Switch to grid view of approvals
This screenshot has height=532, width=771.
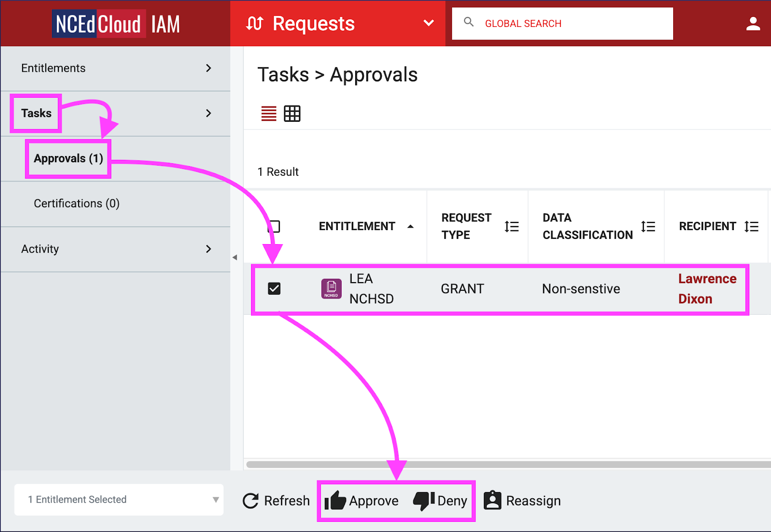292,114
